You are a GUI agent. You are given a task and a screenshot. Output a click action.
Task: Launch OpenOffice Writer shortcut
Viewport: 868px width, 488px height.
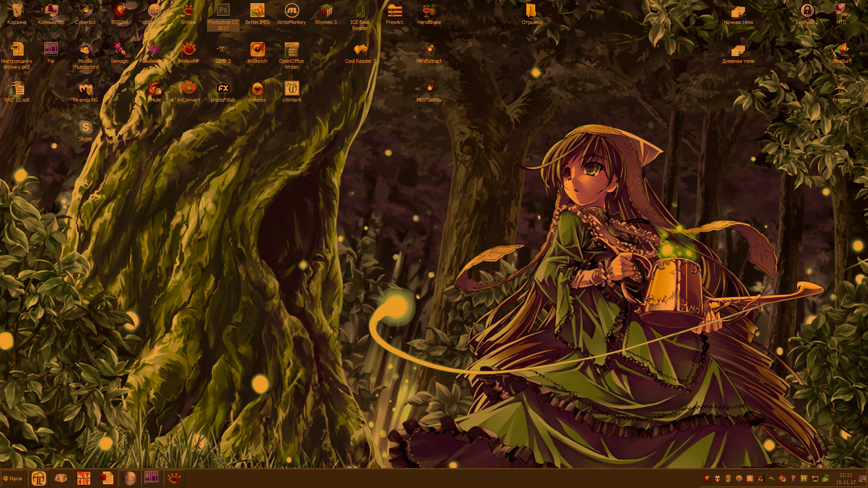click(x=292, y=50)
